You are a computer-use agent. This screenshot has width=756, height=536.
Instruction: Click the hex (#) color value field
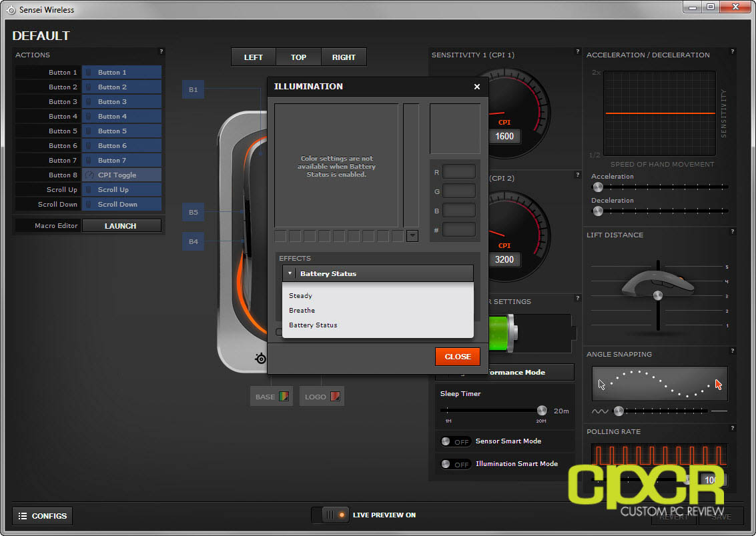click(459, 230)
